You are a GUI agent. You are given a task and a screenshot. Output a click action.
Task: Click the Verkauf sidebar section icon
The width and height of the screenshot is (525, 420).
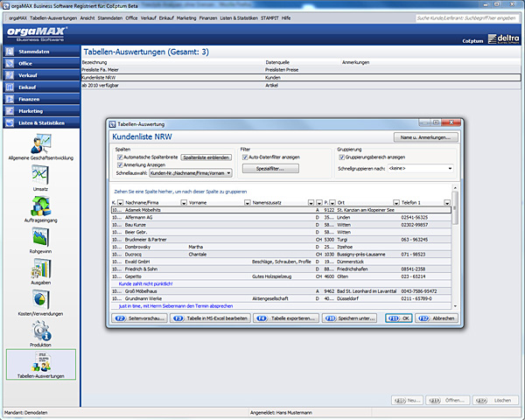(x=10, y=75)
